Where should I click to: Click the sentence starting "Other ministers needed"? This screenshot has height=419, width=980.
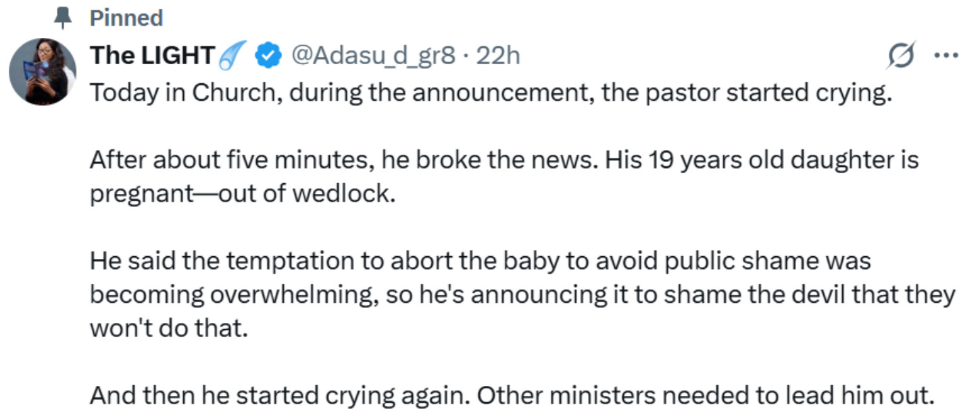706,395
